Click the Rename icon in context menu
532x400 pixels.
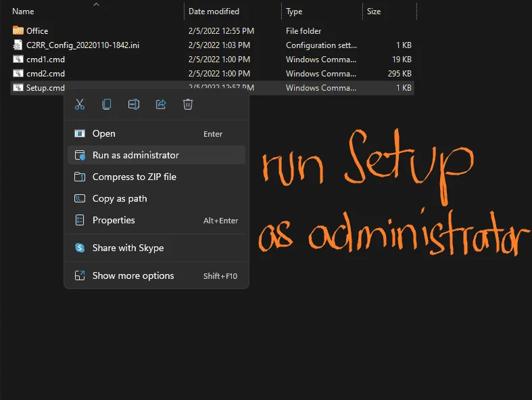(x=134, y=104)
